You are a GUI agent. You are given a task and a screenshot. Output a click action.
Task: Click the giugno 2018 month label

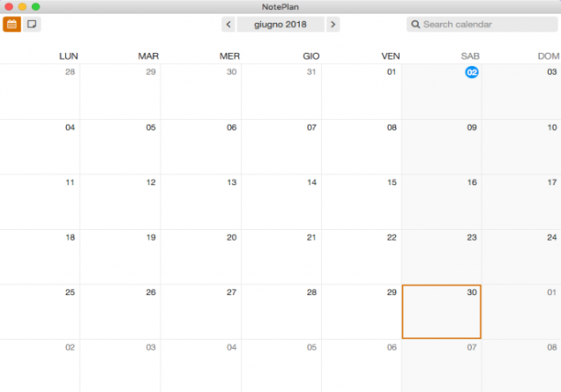(x=280, y=25)
